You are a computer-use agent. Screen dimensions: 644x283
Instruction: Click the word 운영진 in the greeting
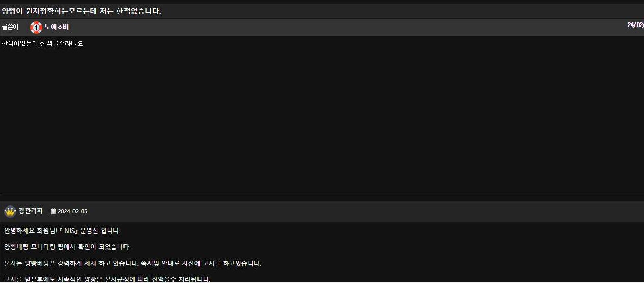pos(89,230)
